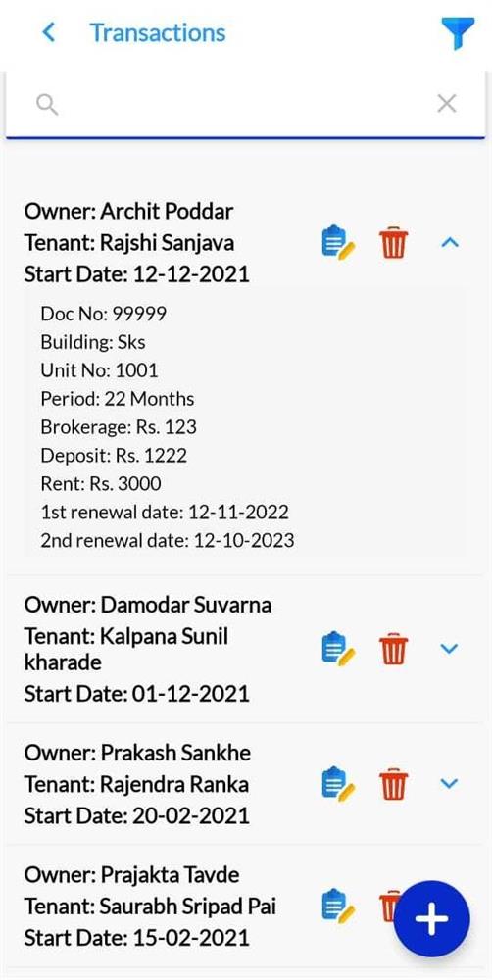Add a new transaction with plus button
Viewport: 492px width, 980px height.
[x=431, y=919]
